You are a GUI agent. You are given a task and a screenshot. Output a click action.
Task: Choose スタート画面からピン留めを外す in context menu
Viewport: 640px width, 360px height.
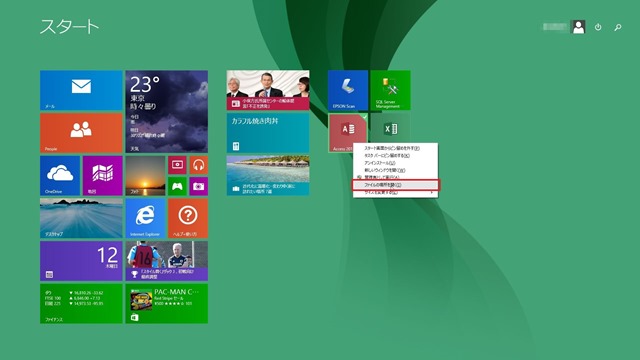[395, 148]
